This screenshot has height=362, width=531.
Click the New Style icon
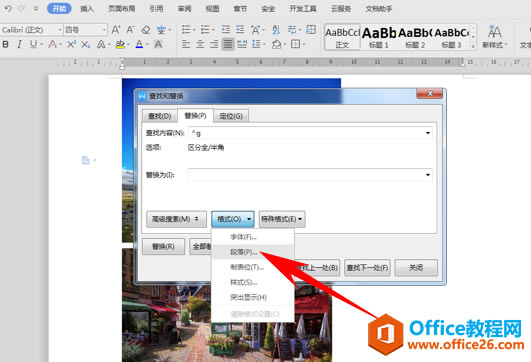click(x=494, y=36)
